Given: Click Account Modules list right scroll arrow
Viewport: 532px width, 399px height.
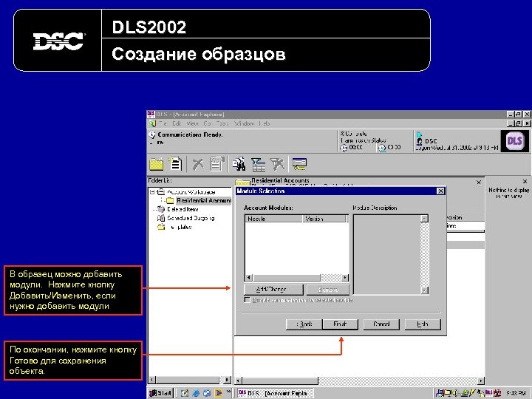Looking at the screenshot, I should coord(345,278).
